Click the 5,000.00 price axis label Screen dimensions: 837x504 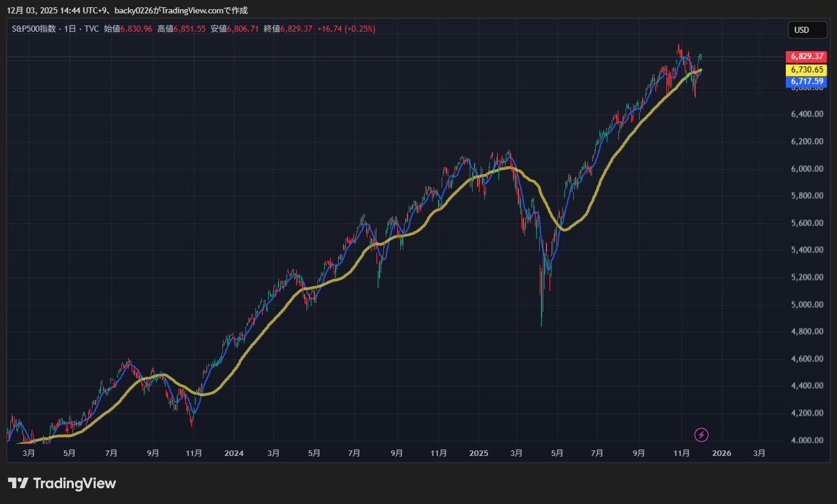pyautogui.click(x=807, y=304)
